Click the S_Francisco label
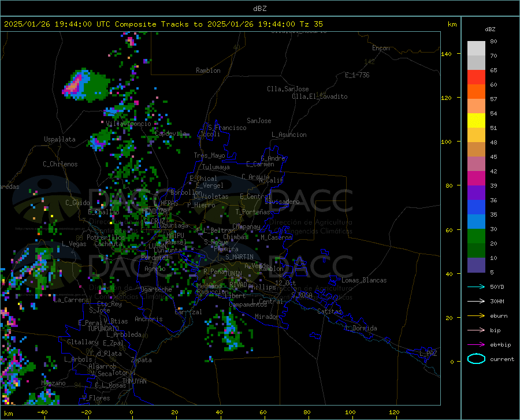520x420 pixels. (x=227, y=128)
